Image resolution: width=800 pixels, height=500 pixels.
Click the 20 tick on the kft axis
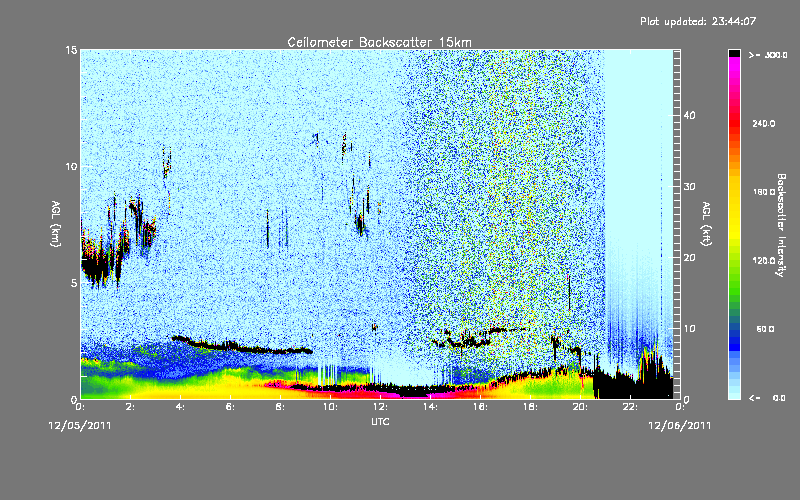pos(689,257)
